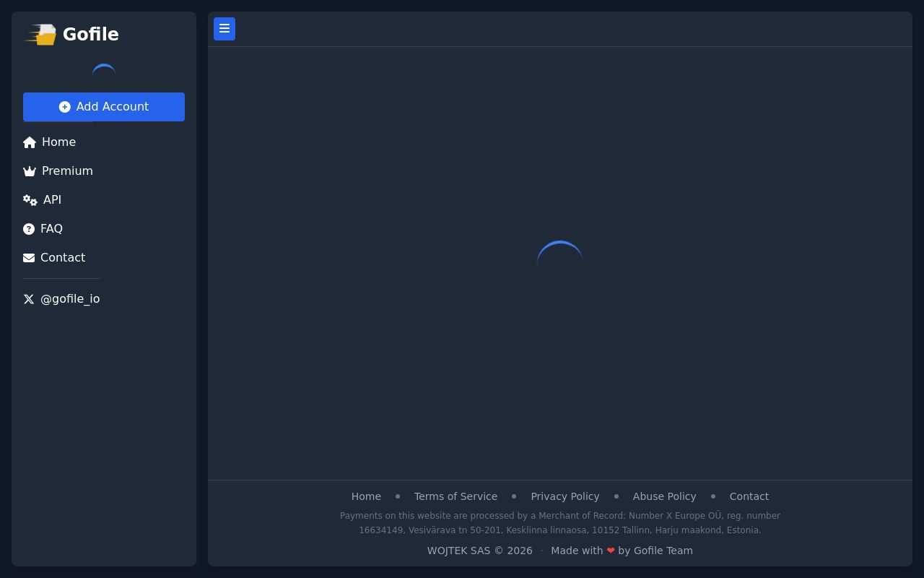Open the Abuse Policy footer link
Screen dimensions: 924x578
(664, 496)
